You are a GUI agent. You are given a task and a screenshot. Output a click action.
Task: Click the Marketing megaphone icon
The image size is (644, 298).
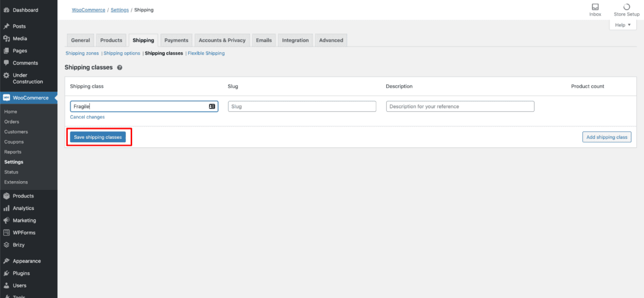tap(6, 221)
